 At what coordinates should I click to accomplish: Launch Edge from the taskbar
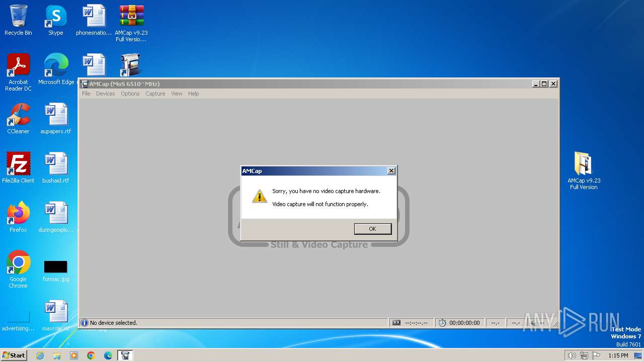[108, 355]
